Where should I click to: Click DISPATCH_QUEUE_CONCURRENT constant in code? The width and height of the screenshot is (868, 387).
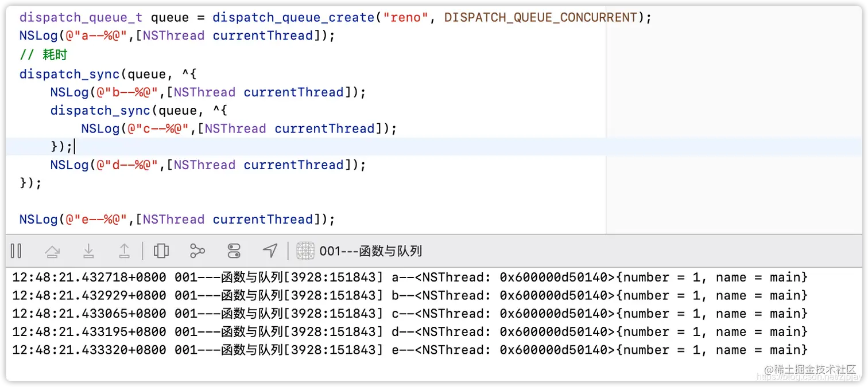click(x=541, y=17)
